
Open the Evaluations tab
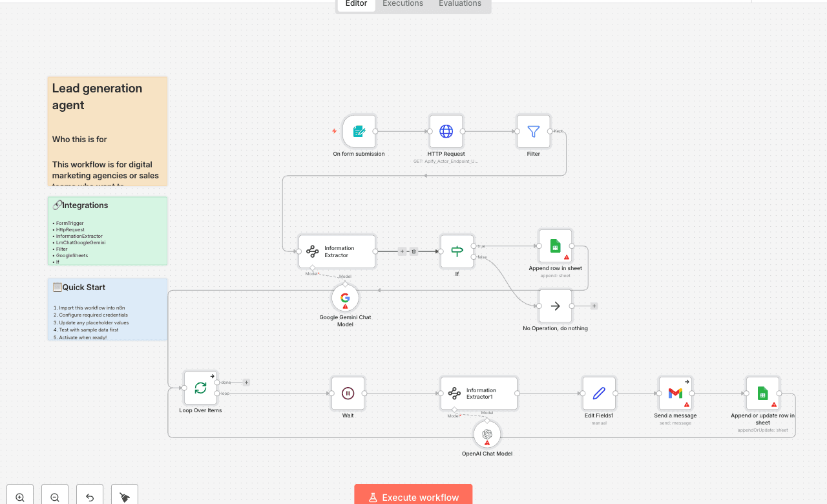click(x=459, y=4)
